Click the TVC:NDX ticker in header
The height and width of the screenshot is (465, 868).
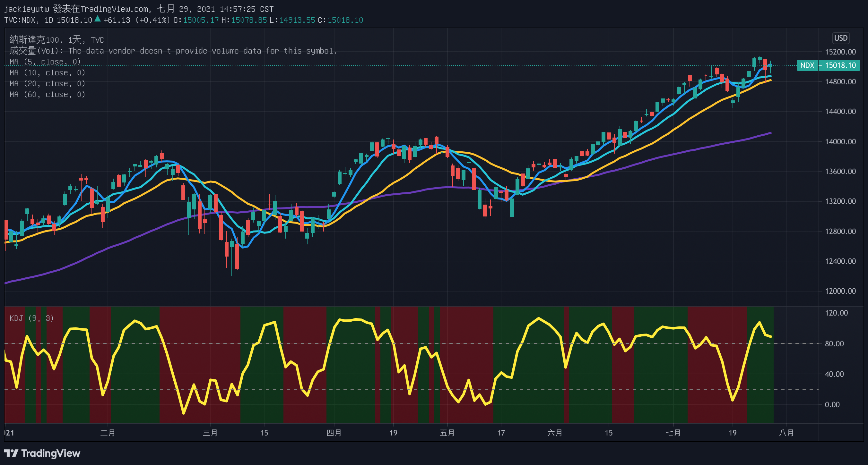(x=20, y=20)
